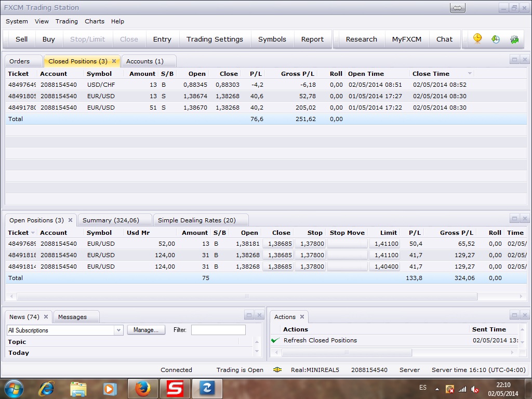The height and width of the screenshot is (399, 532).
Task: Sort Open Positions by Ticket column
Action: point(19,233)
